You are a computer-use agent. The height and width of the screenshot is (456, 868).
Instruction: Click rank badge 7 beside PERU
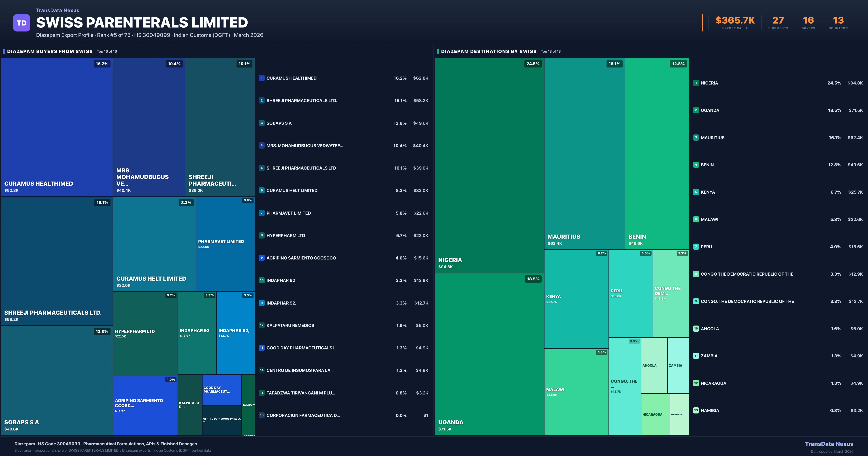tap(696, 247)
